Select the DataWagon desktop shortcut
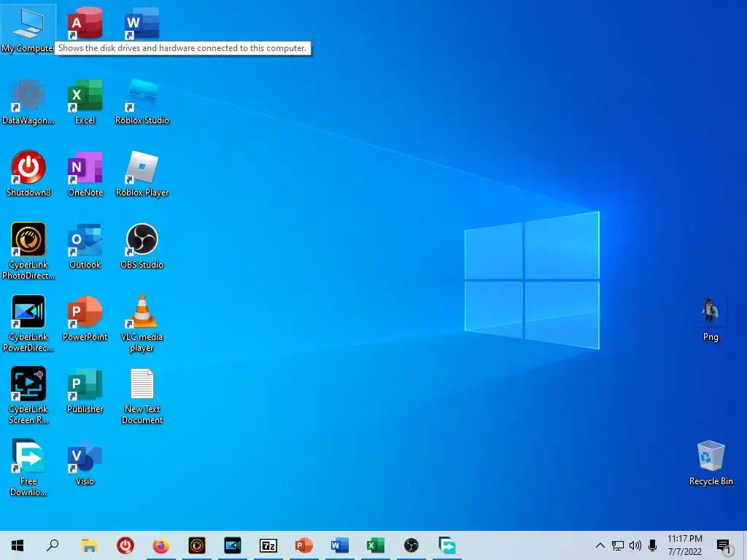Image resolution: width=747 pixels, height=560 pixels. click(x=28, y=102)
